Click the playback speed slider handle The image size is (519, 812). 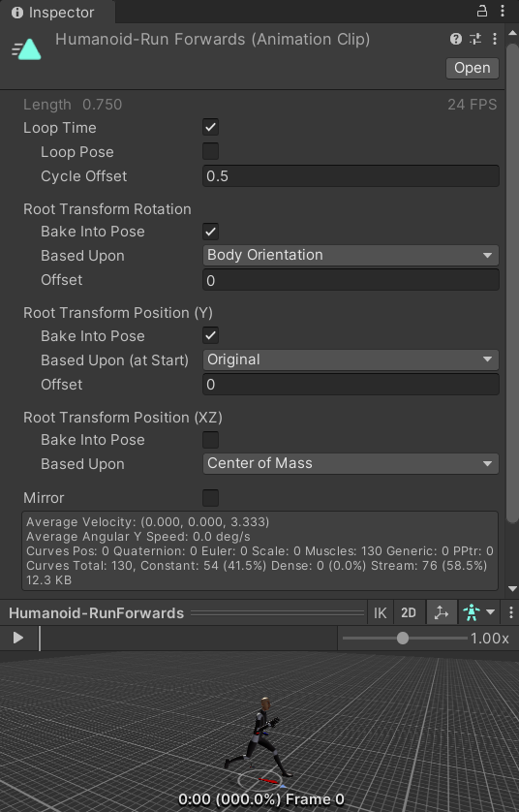[x=403, y=638]
